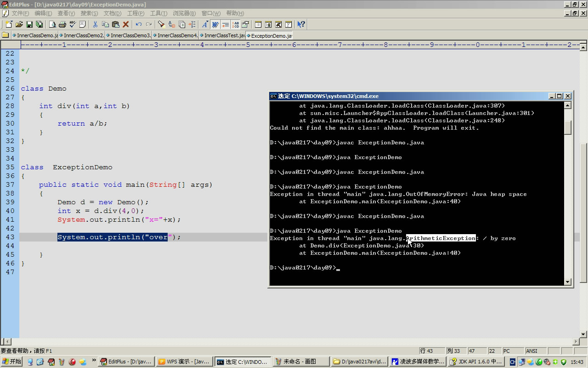Click the Replace icon
588x368 pixels.
pos(171,24)
